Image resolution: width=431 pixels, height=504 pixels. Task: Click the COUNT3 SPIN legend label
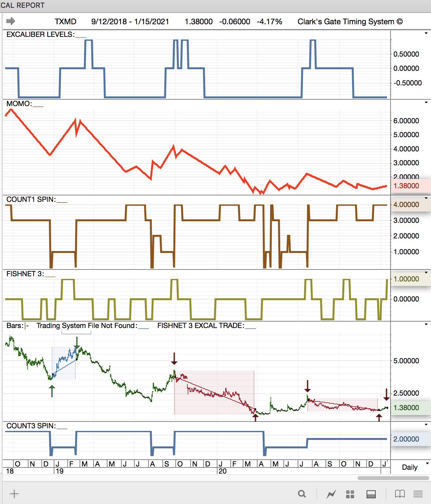coord(31,426)
